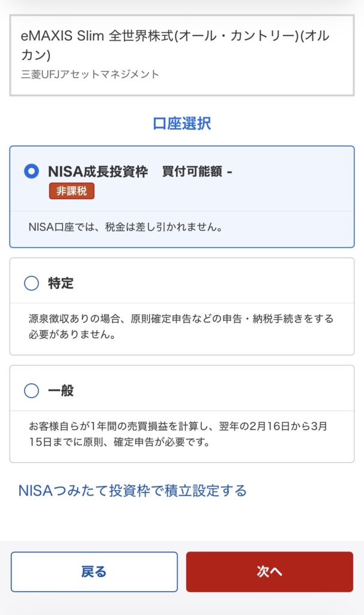Go back with the 戻る button
Image resolution: width=364 pixels, height=615 pixels.
click(94, 572)
